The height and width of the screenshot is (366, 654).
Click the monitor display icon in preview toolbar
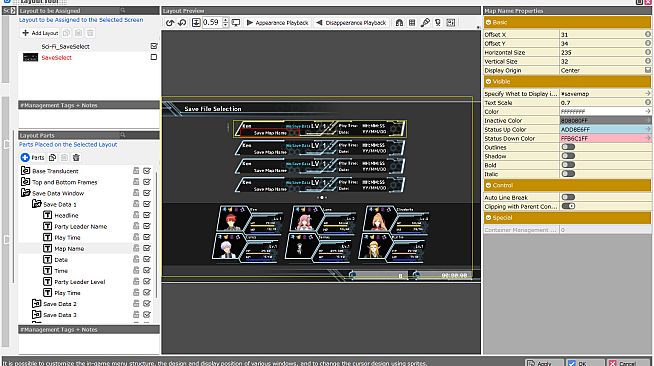(x=236, y=23)
